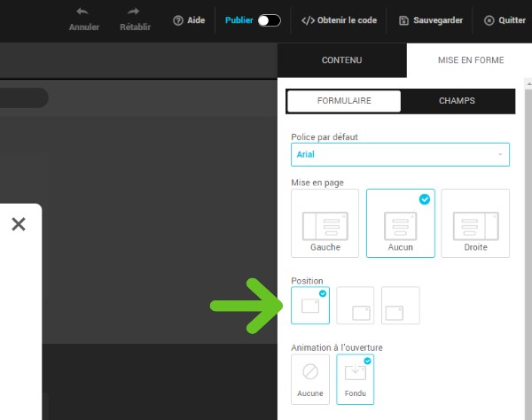This screenshot has width=532, height=420.
Task: Click the Rétablir redo arrow icon
Action: pos(135,12)
